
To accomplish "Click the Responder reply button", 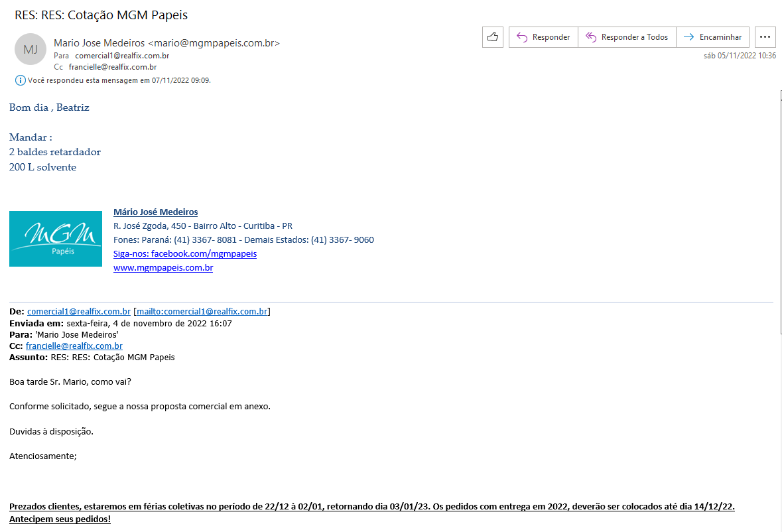I will coord(543,37).
